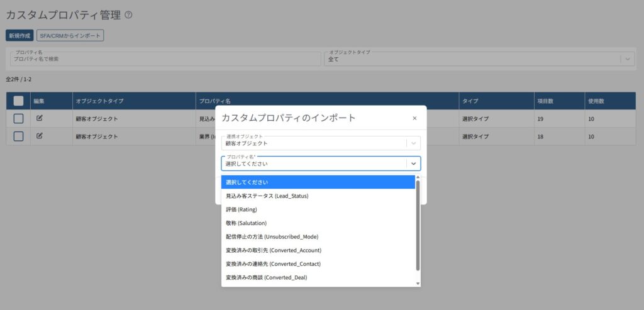Viewport: 644px width, 310px height.
Task: Choose 敬称 (Salutation) from list
Action: pos(246,223)
